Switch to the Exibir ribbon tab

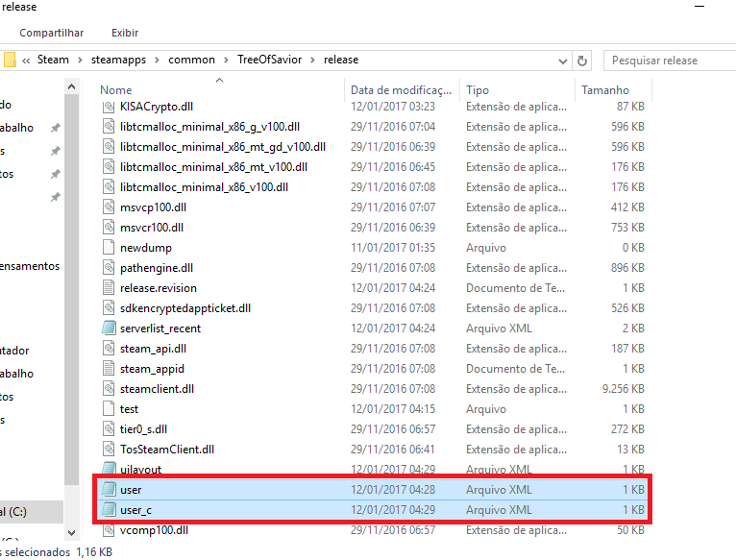[x=125, y=33]
